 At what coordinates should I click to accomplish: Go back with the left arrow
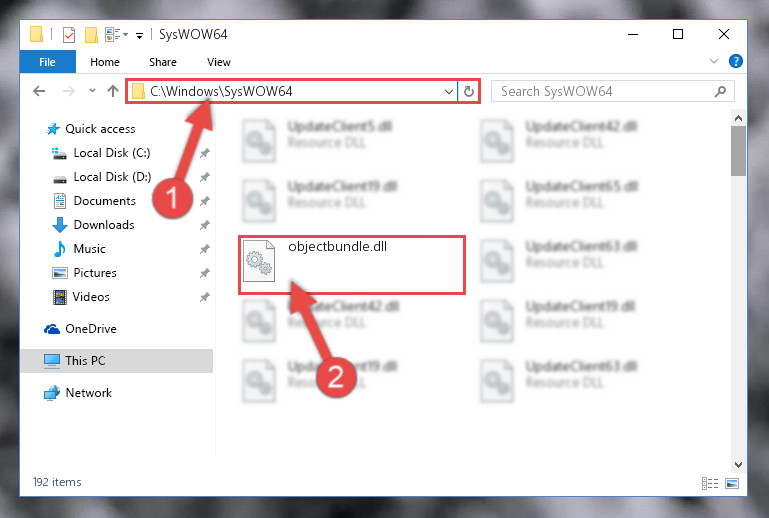[x=39, y=91]
